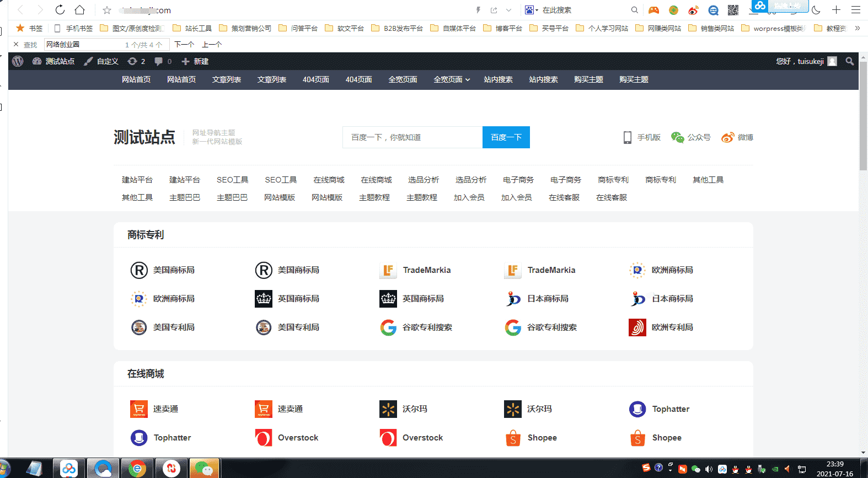Click the lightning speed mode icon in address bar
Image resolution: width=868 pixels, height=478 pixels.
pyautogui.click(x=478, y=10)
